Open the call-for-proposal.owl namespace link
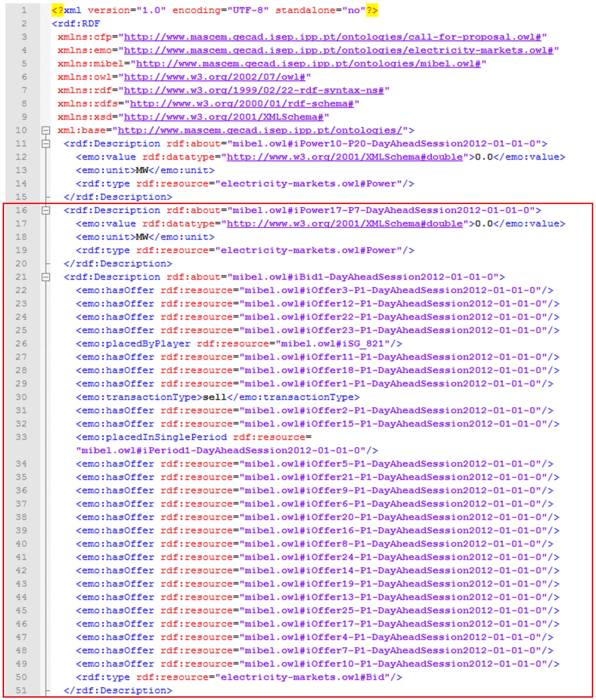 (x=332, y=37)
